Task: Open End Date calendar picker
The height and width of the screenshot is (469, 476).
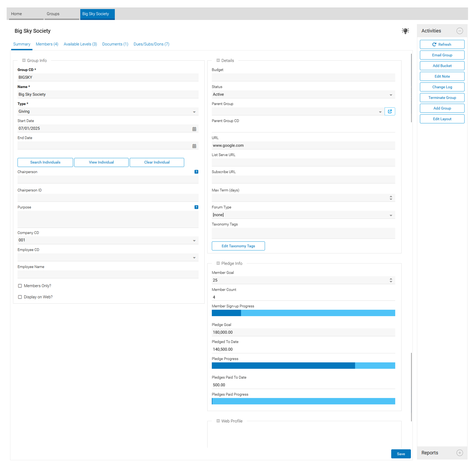Action: (x=194, y=146)
